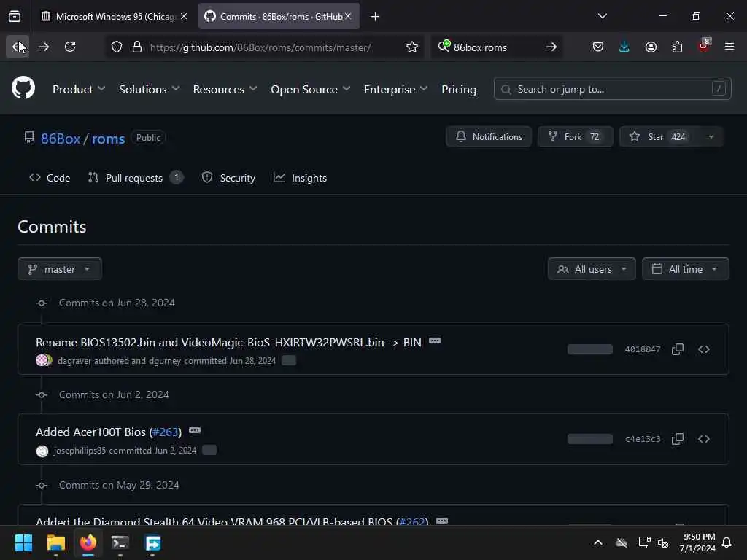Open the Solutions navigation dropdown
The image size is (747, 560).
coord(149,89)
